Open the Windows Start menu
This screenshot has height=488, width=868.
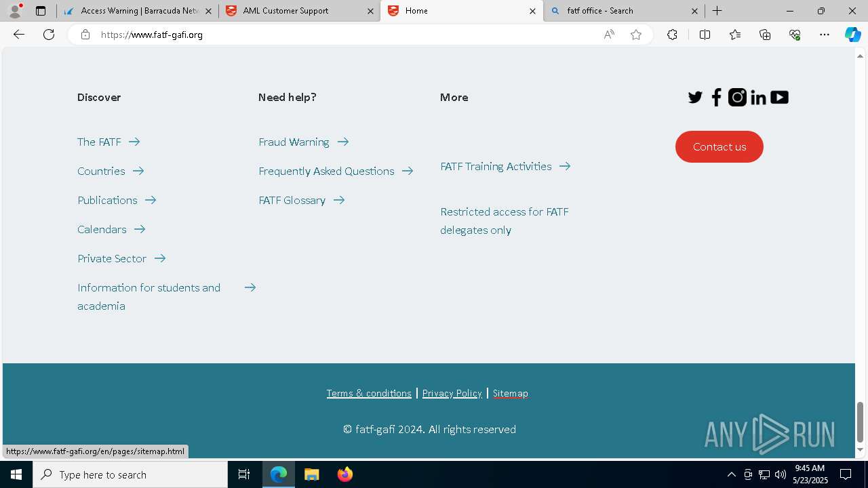[x=16, y=474]
